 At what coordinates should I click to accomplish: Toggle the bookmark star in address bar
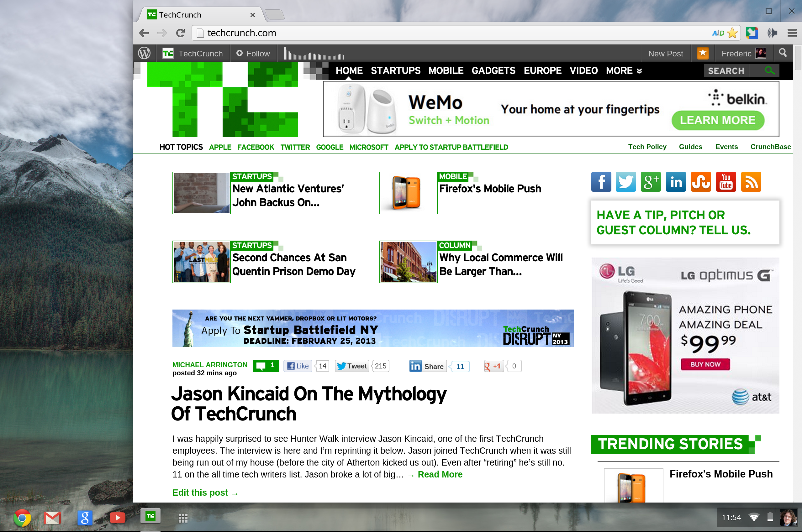click(x=732, y=33)
